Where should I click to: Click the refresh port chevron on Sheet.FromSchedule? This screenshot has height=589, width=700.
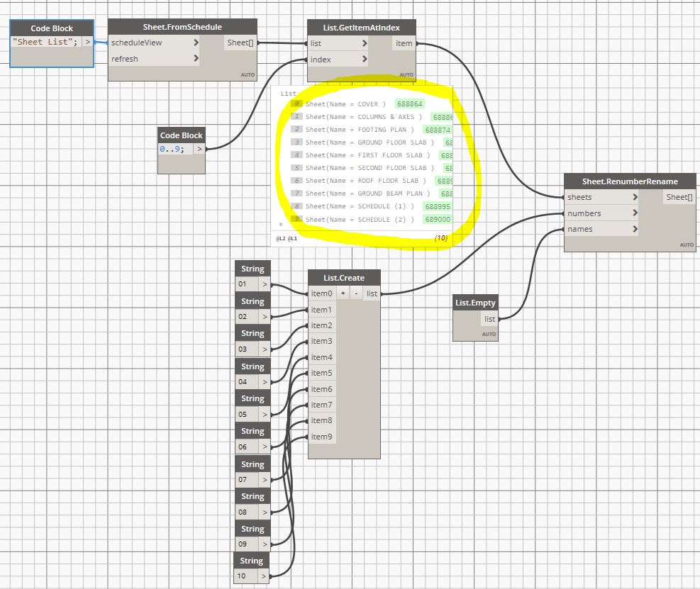click(196, 58)
